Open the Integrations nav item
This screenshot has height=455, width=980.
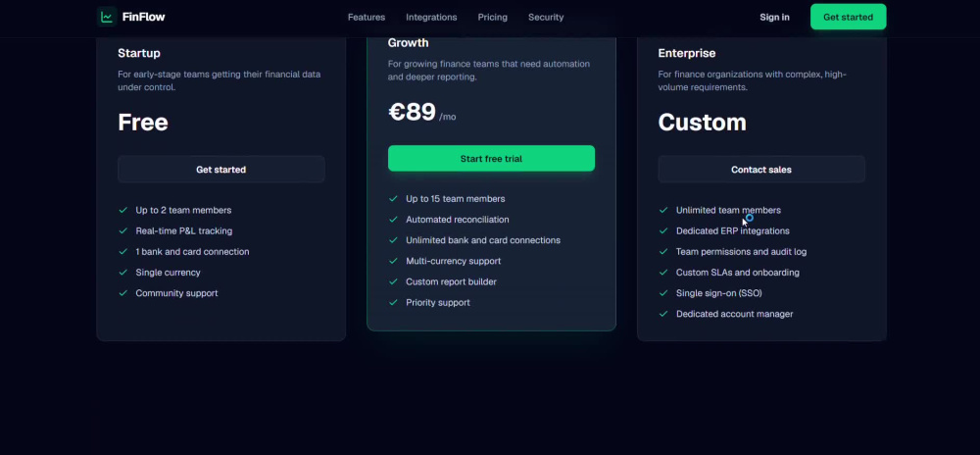[x=431, y=18]
